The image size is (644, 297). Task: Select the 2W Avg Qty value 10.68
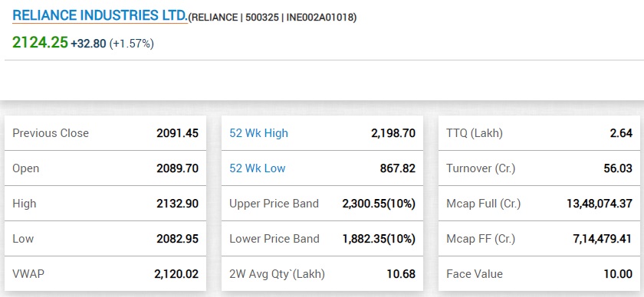point(401,275)
